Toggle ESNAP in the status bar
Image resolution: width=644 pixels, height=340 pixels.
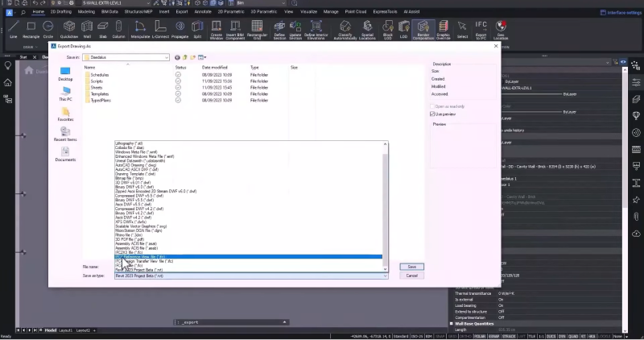[x=493, y=336]
